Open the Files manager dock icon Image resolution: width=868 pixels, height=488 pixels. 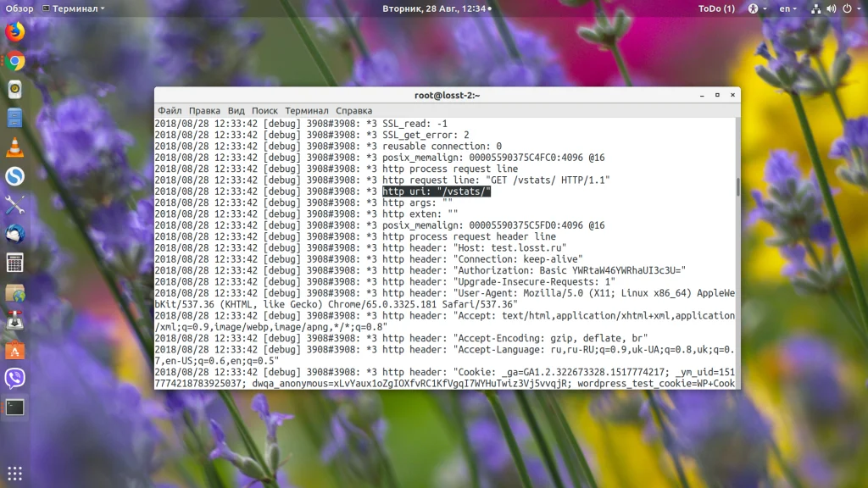coord(15,119)
